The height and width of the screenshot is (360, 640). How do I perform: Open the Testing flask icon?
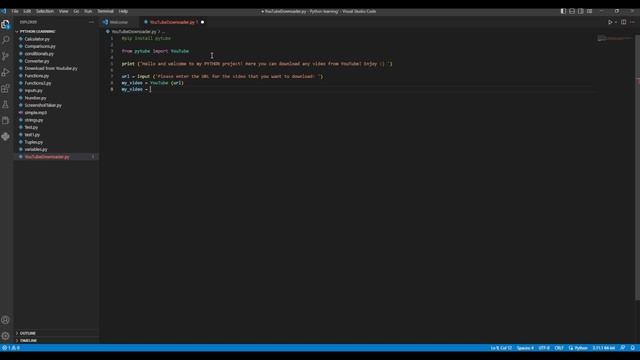coord(5,104)
